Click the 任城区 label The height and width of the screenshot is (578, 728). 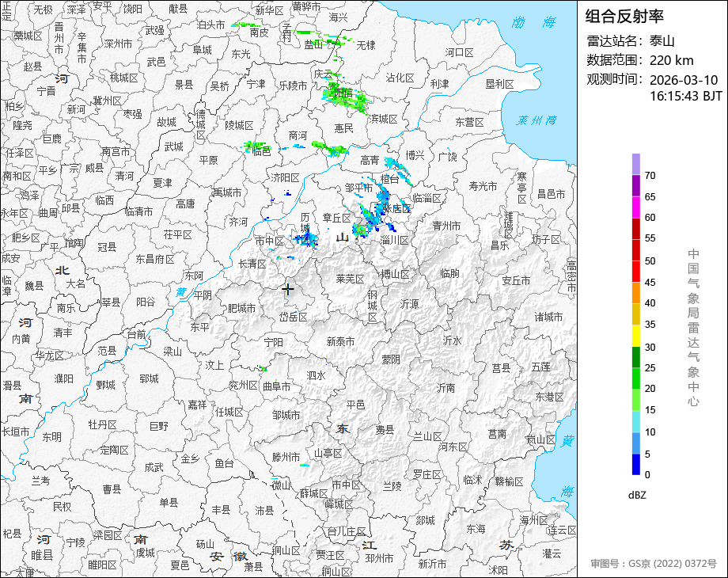(229, 413)
